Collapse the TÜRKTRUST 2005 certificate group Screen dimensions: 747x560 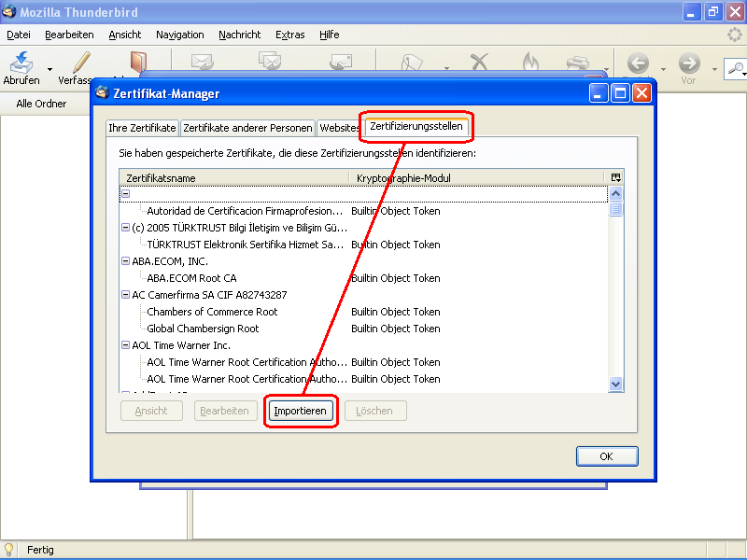[125, 228]
